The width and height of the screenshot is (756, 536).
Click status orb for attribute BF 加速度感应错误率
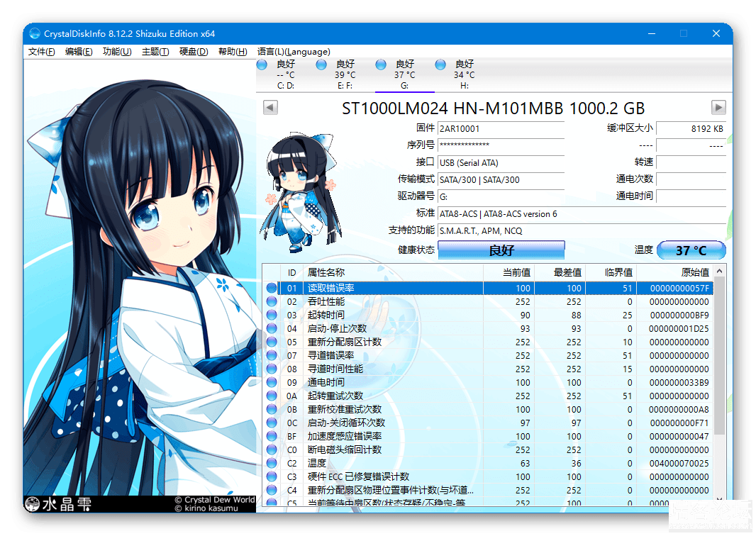[272, 436]
